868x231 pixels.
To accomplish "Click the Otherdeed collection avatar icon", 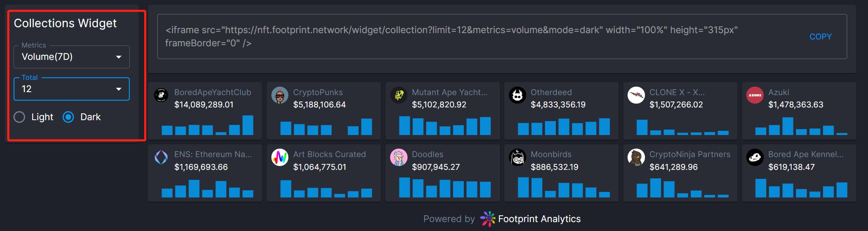I will point(517,96).
